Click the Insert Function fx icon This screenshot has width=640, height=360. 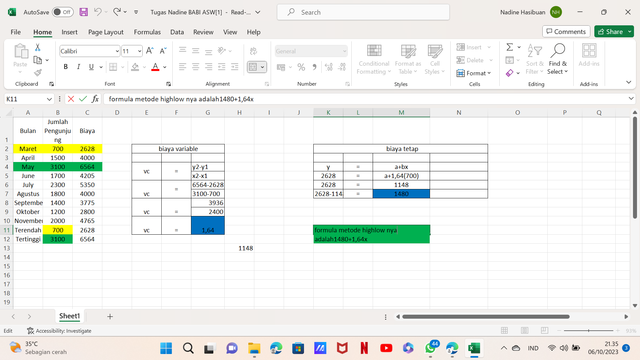pos(95,99)
